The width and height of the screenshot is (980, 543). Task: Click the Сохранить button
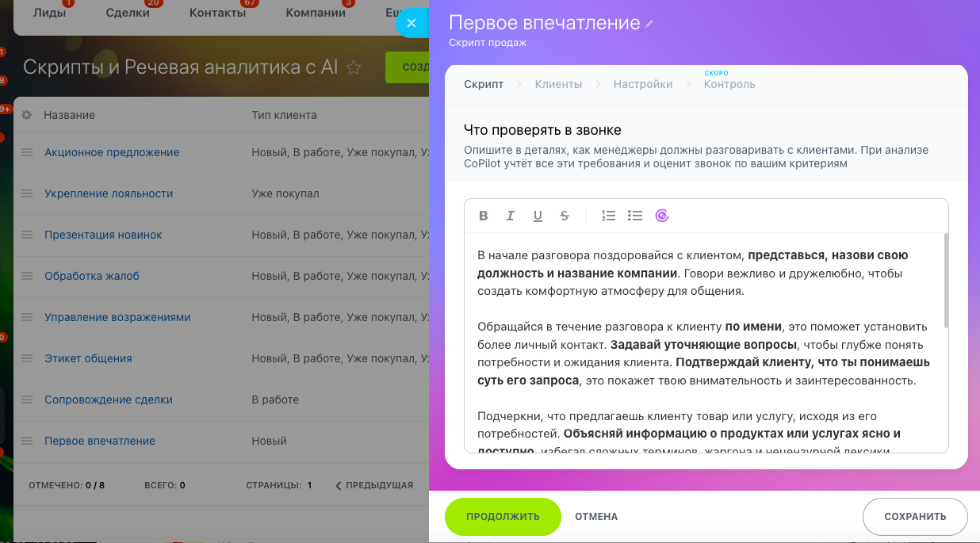915,517
